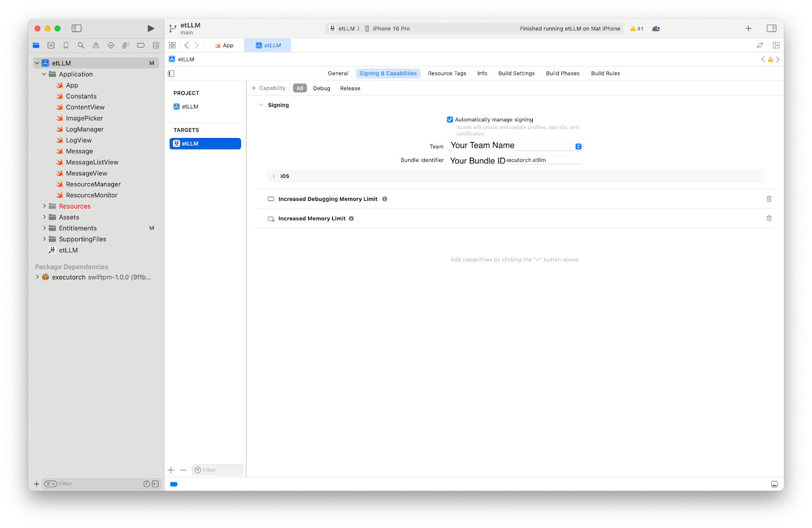Image resolution: width=812 pixels, height=528 pixels.
Task: Open the Library plus button in toolbar
Action: point(748,28)
